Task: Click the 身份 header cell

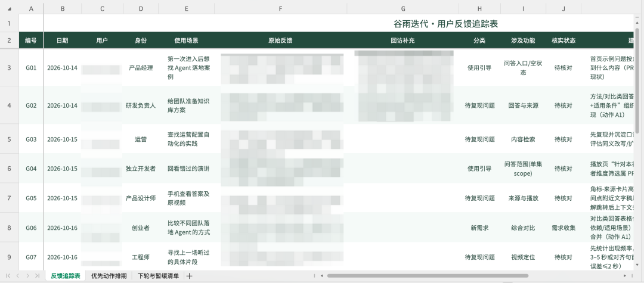Action: coord(141,41)
